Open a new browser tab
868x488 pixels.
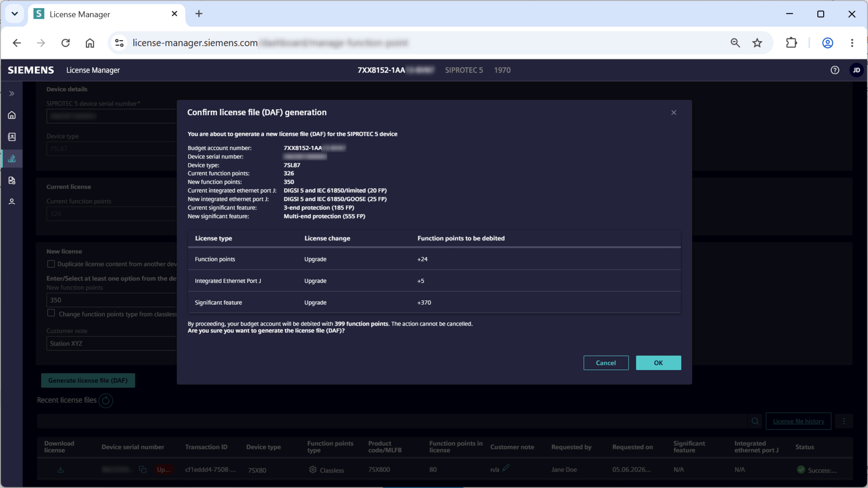click(199, 14)
